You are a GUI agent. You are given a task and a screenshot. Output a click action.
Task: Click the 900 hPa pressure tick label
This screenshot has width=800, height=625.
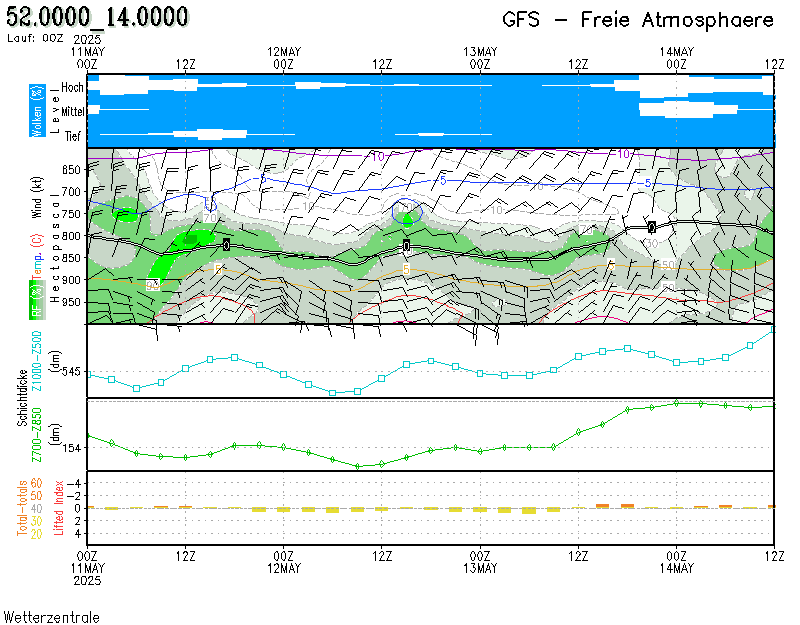71,280
